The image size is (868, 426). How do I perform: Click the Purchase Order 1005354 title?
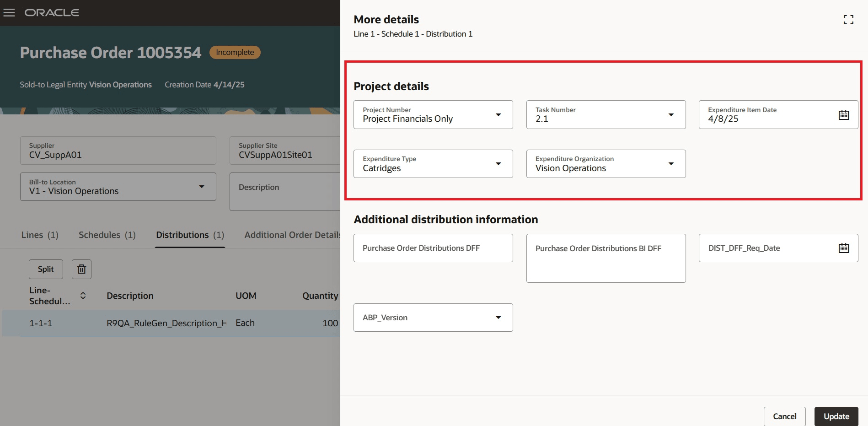click(111, 53)
